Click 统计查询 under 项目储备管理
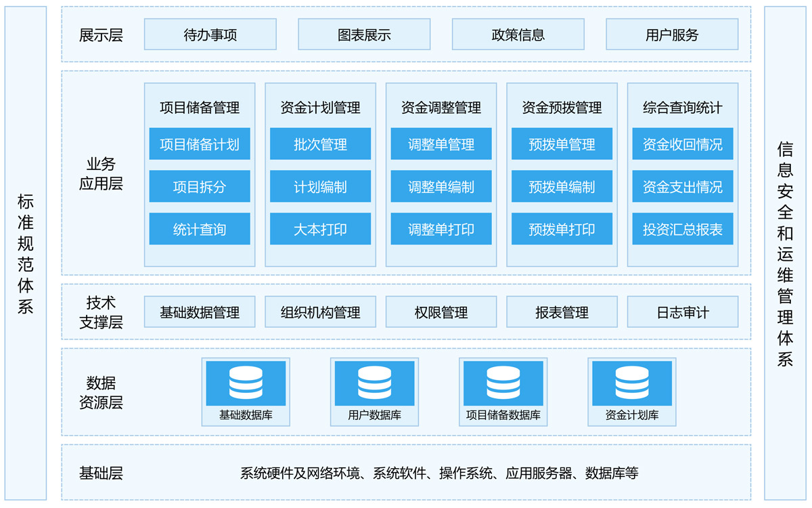The width and height of the screenshot is (812, 508). tap(200, 229)
